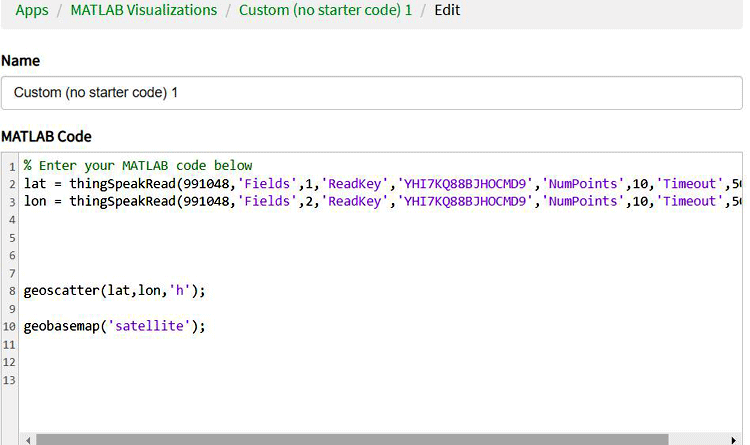Screen dimensions: 750x445
Task: Click the Name input field
Action: pos(372,93)
